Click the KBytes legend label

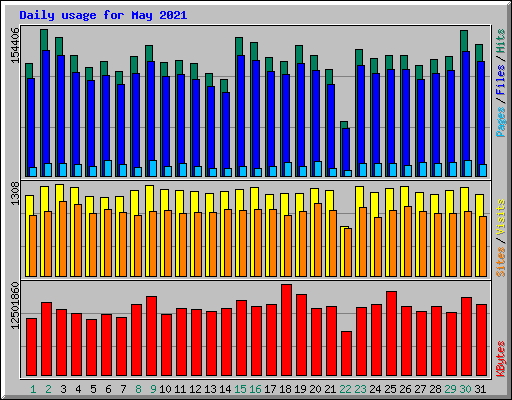(x=500, y=359)
